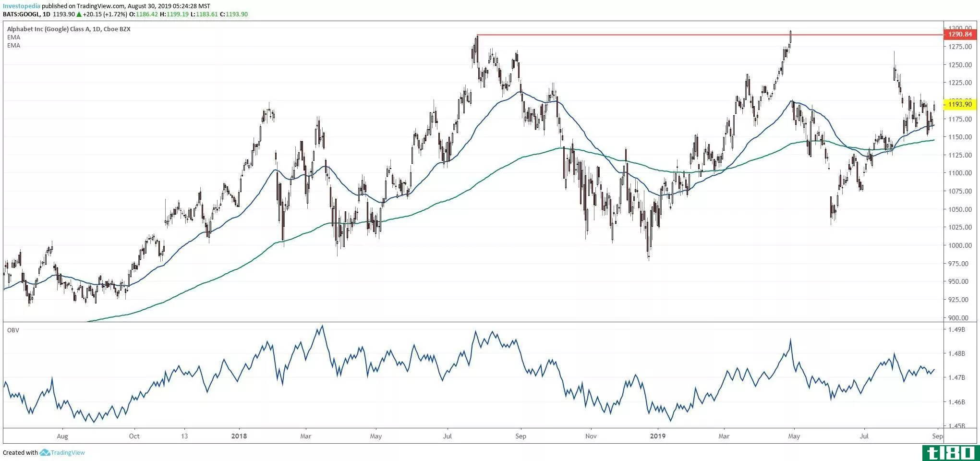Click the 1.46B OBV axis label
The height and width of the screenshot is (461, 980).
pyautogui.click(x=957, y=401)
